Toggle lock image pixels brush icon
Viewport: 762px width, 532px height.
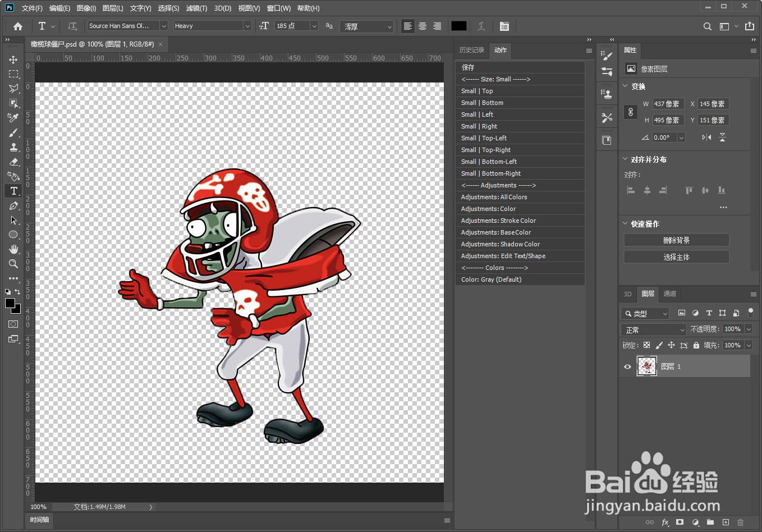659,345
